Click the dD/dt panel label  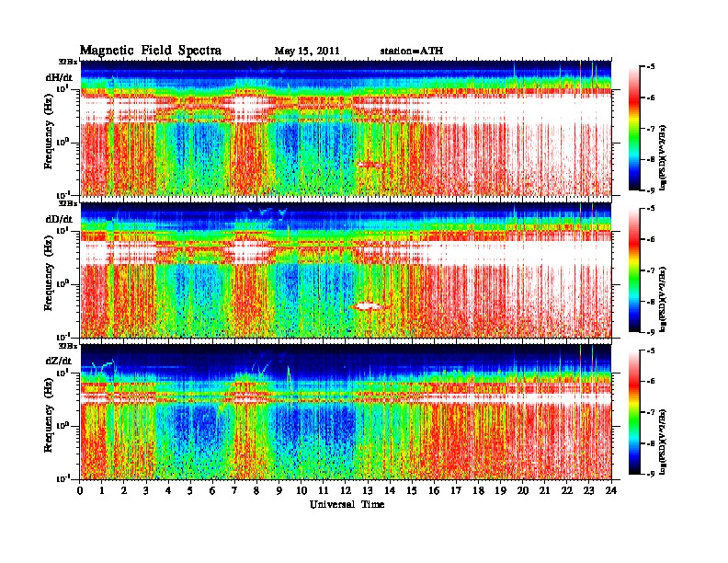(59, 219)
